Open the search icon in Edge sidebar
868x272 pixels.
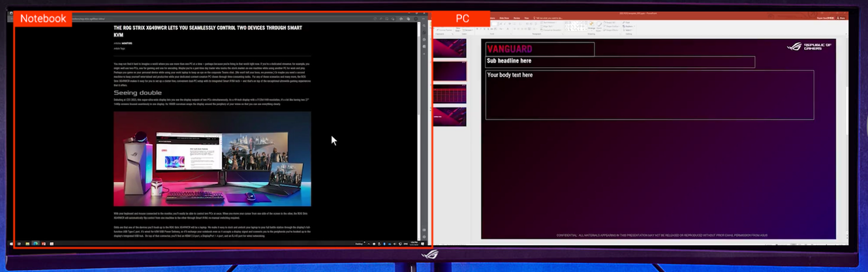pos(424,25)
